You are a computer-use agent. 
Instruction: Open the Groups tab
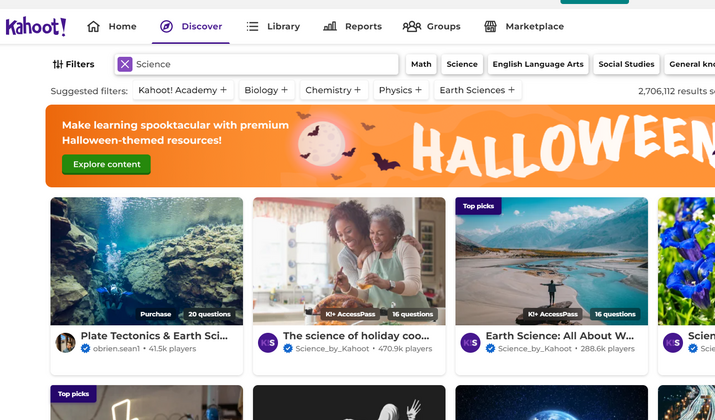click(x=431, y=26)
